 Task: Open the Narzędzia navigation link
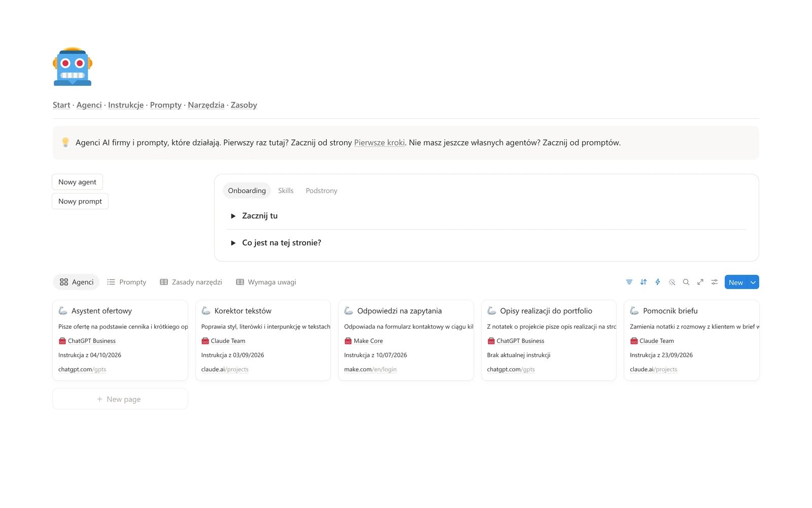206,105
